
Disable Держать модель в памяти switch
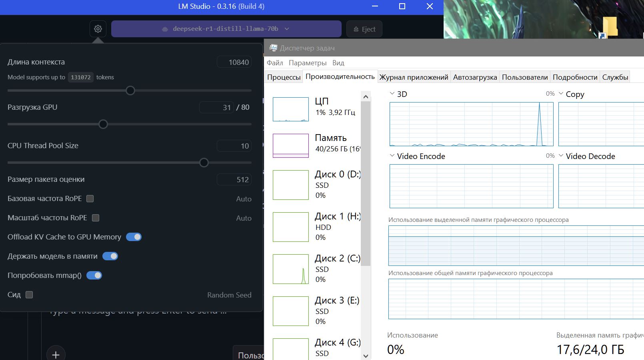[x=110, y=256]
